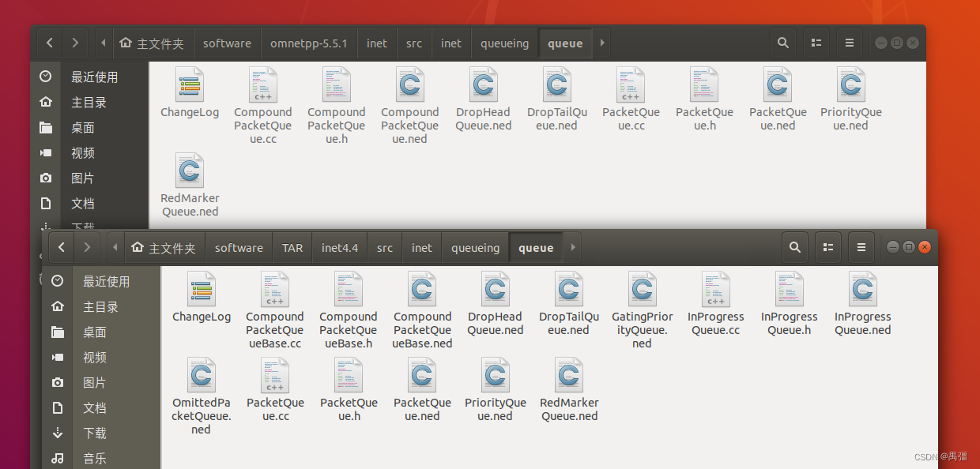Open the top window's hamburger menu
980x469 pixels.
(x=850, y=43)
